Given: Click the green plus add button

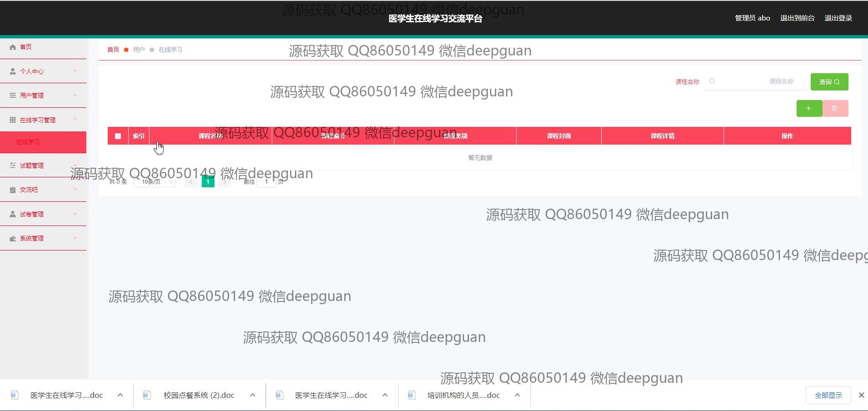Looking at the screenshot, I should pos(809,109).
